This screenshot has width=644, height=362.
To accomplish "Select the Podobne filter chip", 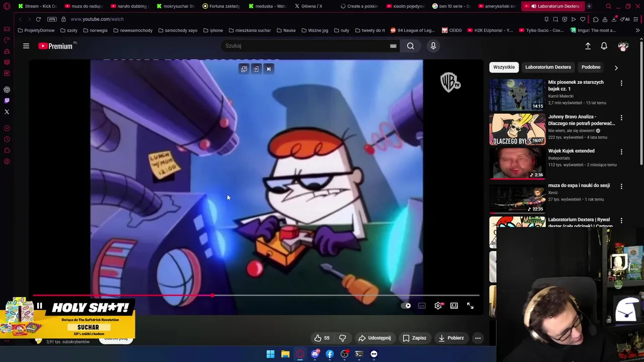I will [x=591, y=67].
